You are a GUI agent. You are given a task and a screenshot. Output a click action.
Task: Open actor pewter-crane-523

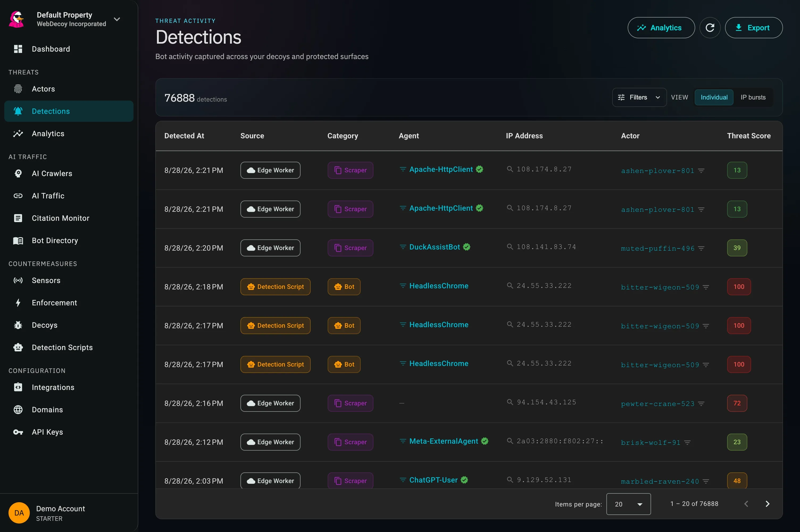point(657,404)
